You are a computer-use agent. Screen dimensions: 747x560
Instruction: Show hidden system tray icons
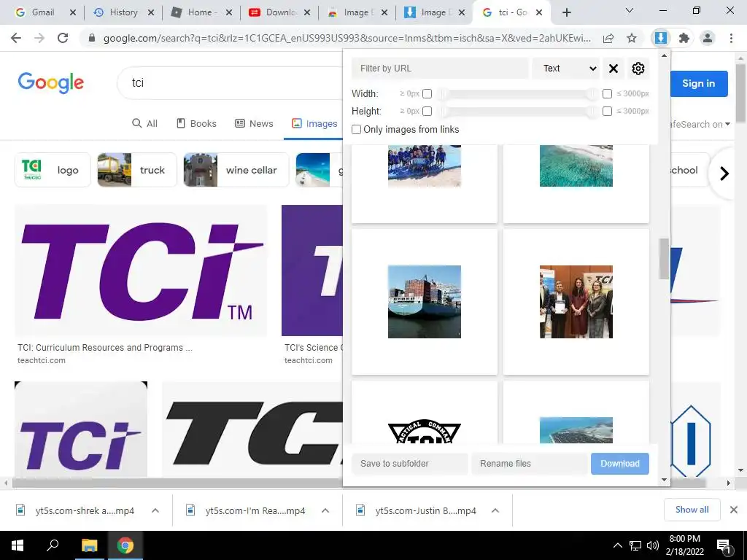click(x=617, y=545)
